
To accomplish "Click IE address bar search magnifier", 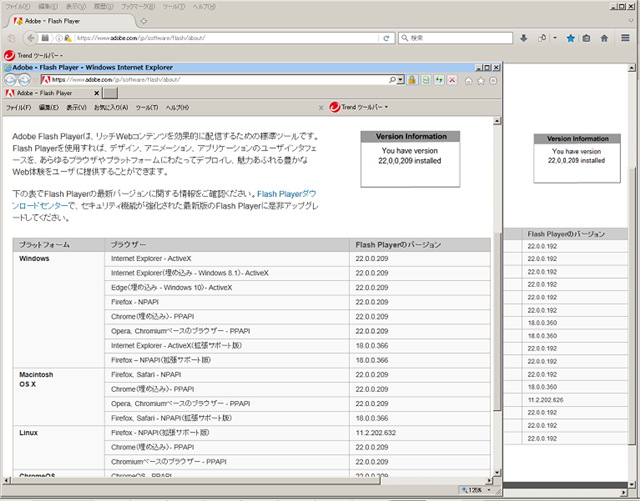I will [392, 80].
